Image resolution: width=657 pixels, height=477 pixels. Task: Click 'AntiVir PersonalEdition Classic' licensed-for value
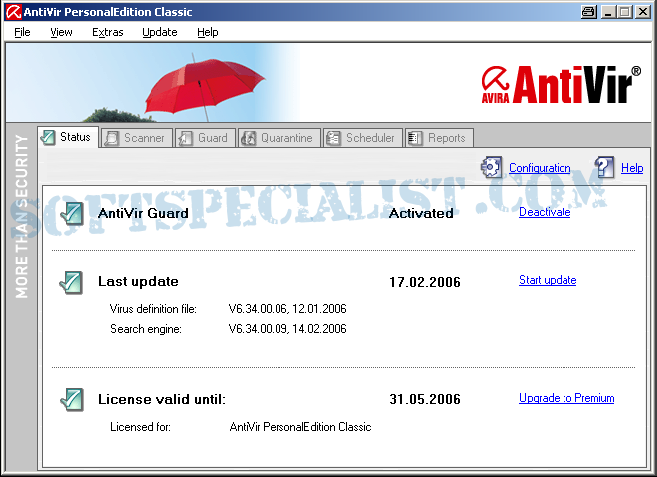point(300,427)
